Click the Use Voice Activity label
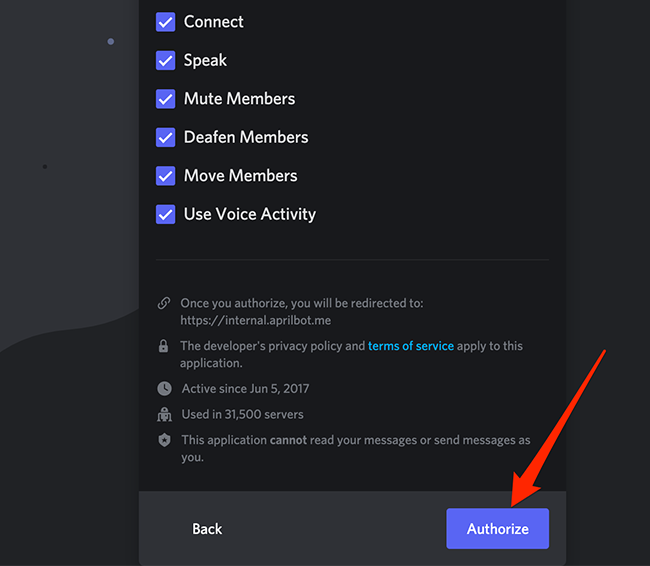The height and width of the screenshot is (566, 650). coord(250,214)
